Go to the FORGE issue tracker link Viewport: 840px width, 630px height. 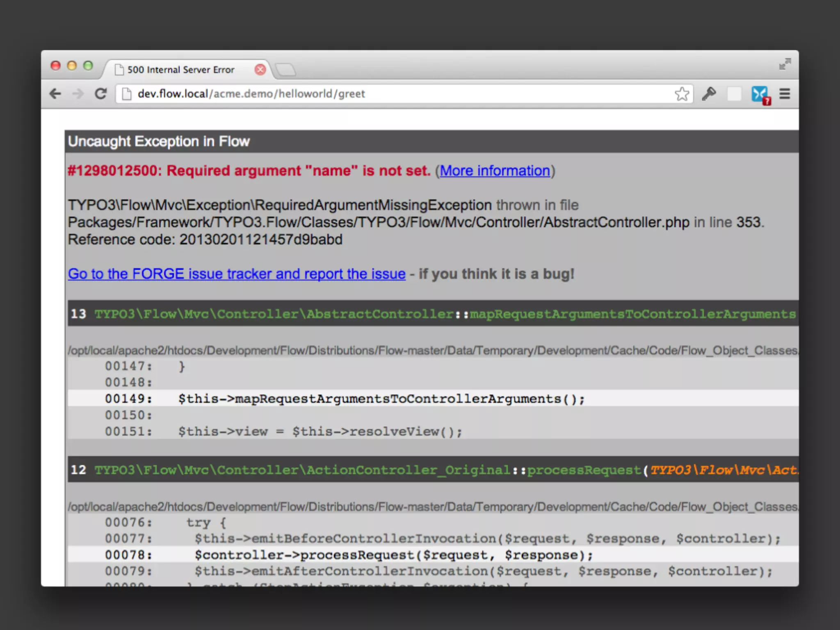pos(237,274)
